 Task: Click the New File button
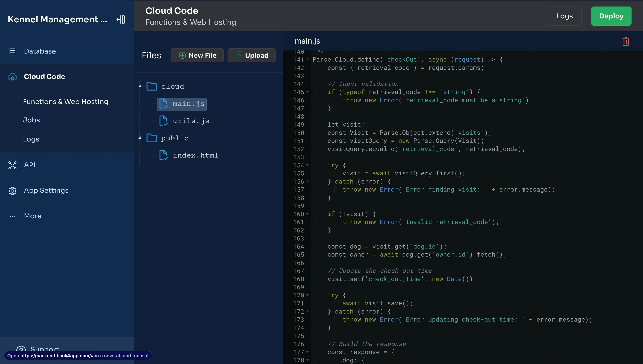(197, 55)
